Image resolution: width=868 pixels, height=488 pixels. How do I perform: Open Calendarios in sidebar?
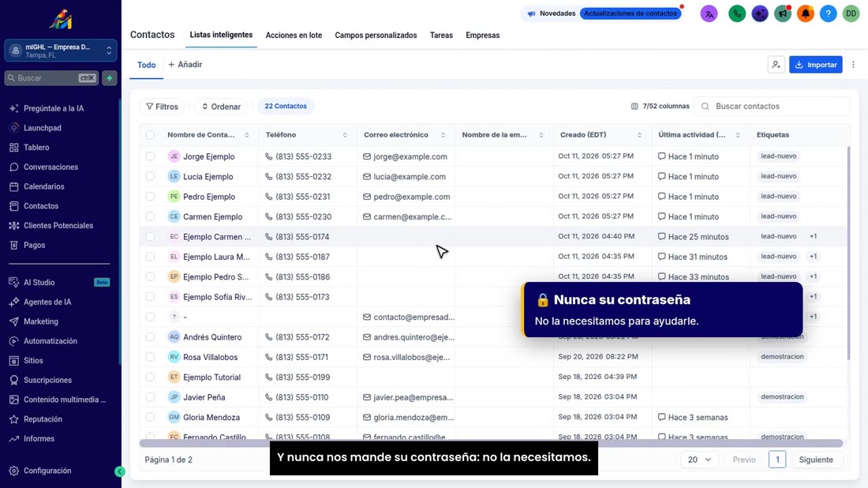point(43,186)
